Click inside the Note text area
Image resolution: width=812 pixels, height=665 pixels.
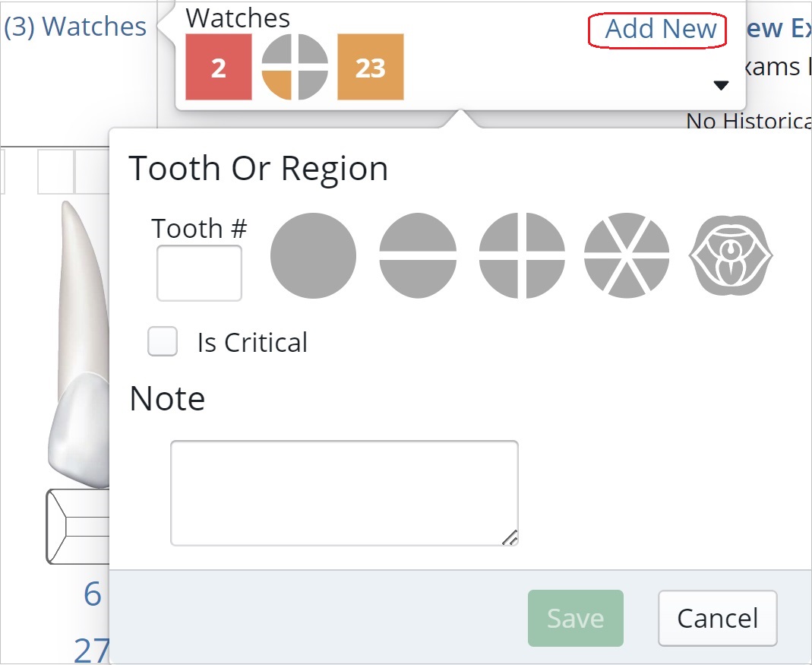(x=344, y=492)
